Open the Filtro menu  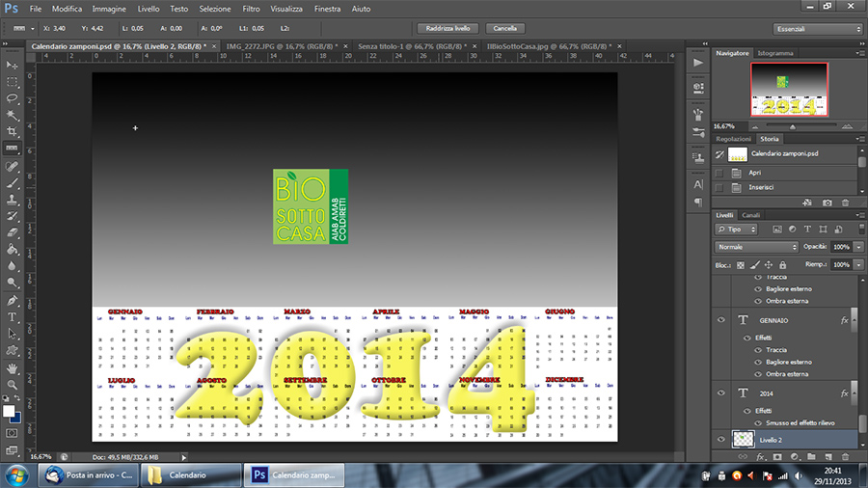point(250,8)
